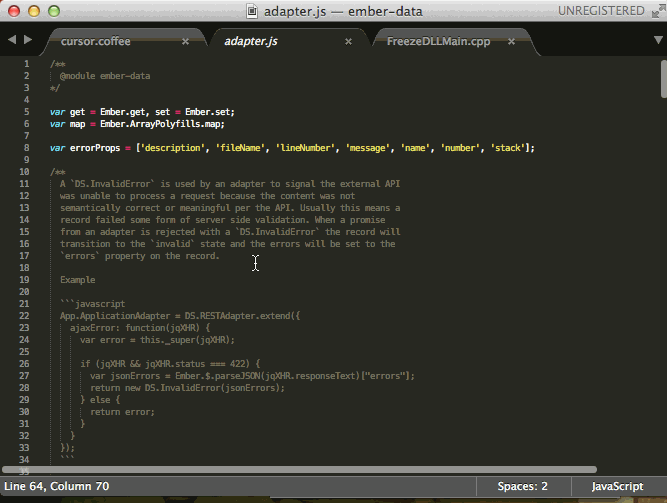Close the FreezeDLLMain.cpp tab
Screen dimensions: 667x503
pos(511,42)
